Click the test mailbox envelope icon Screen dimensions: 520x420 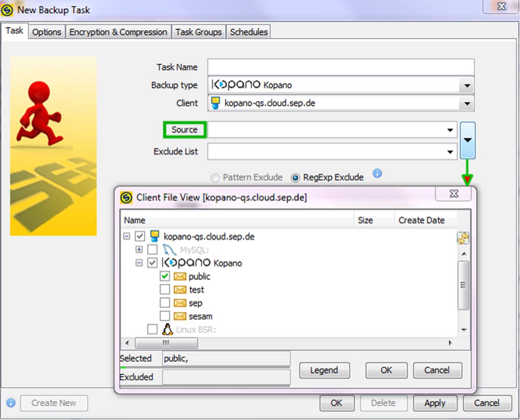point(180,289)
